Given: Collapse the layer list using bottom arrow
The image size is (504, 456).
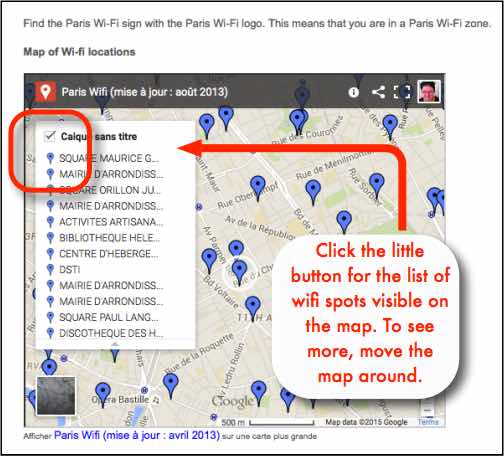Looking at the screenshot, I should (115, 344).
